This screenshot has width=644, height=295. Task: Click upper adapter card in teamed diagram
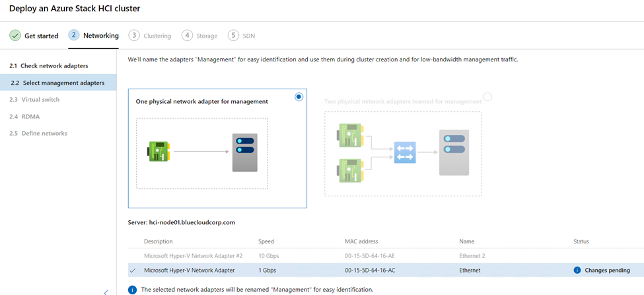tap(349, 136)
